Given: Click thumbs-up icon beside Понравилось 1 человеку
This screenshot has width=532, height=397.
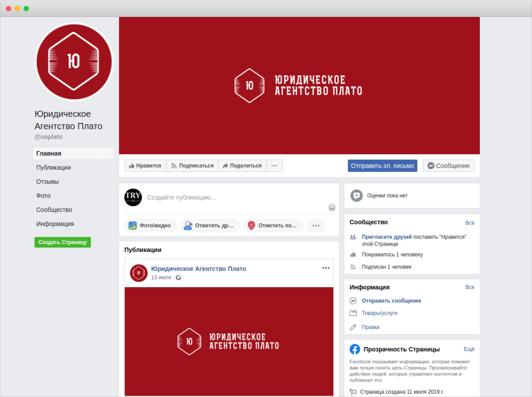Looking at the screenshot, I should [x=353, y=254].
